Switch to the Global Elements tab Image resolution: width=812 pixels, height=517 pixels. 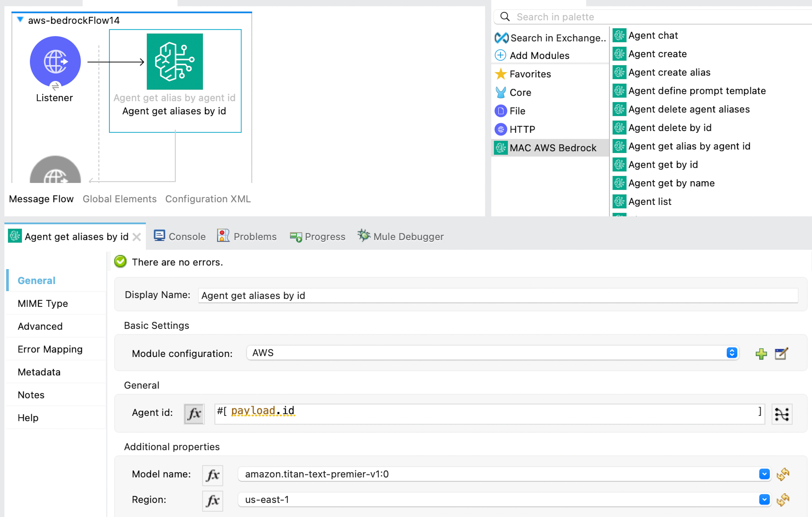tap(120, 199)
